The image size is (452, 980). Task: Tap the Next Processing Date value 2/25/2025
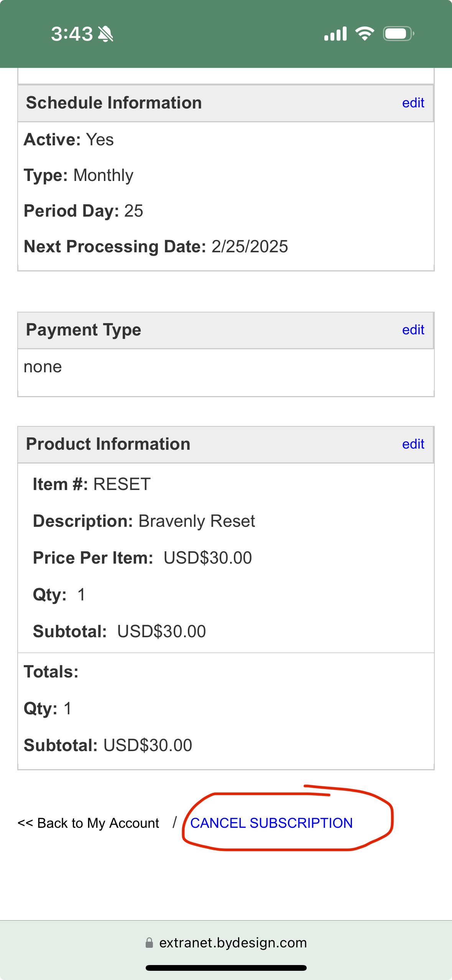pos(250,247)
